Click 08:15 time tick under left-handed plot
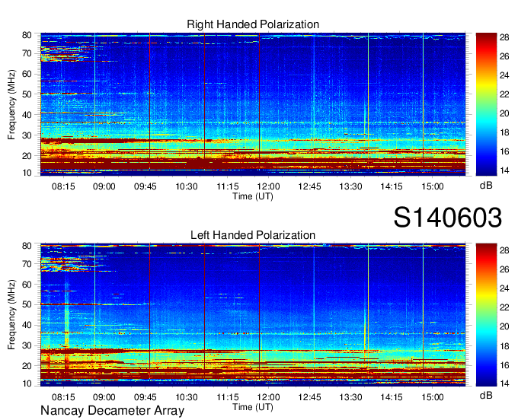The image size is (518, 420). (63, 397)
